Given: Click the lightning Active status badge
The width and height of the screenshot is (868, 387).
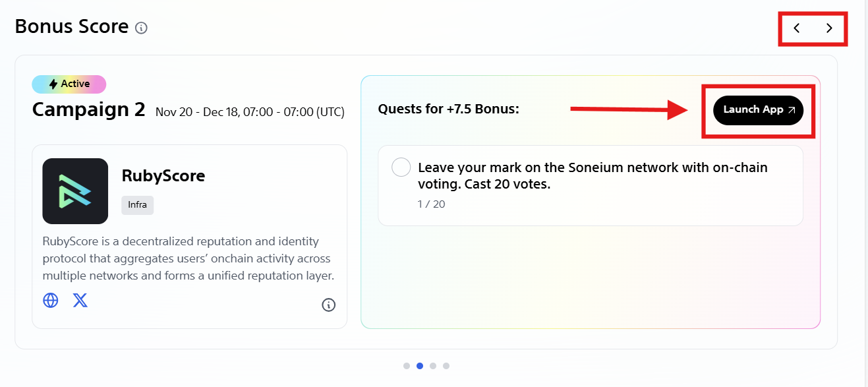Looking at the screenshot, I should (x=69, y=84).
